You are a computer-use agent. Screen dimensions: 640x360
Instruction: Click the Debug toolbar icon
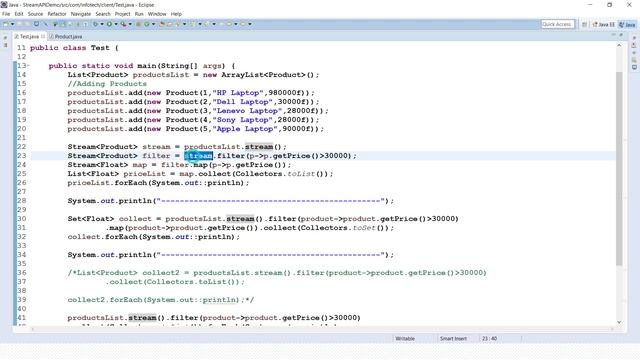[96, 24]
